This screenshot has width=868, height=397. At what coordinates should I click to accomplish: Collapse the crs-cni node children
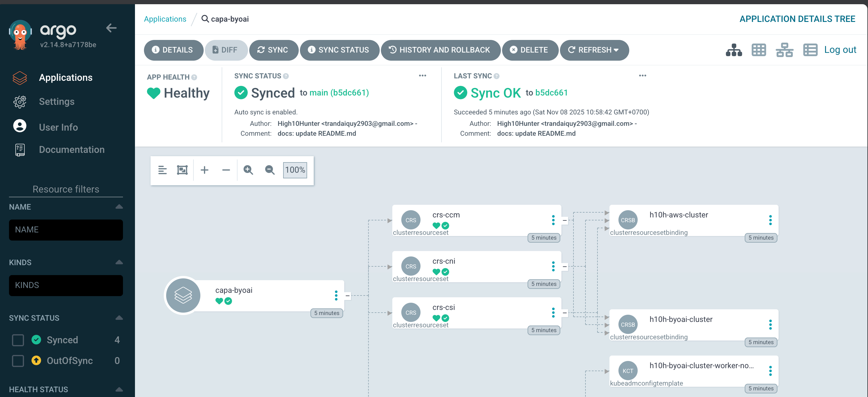pos(565,267)
